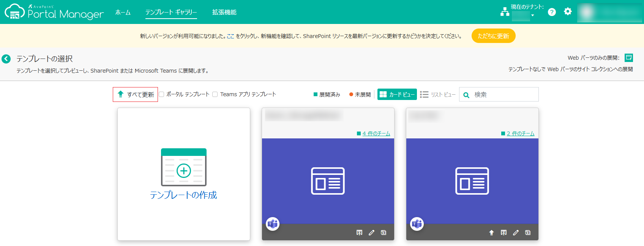Image resolution: width=644 pixels, height=246 pixels.
Task: Switch to カード ビュー
Action: 397,94
